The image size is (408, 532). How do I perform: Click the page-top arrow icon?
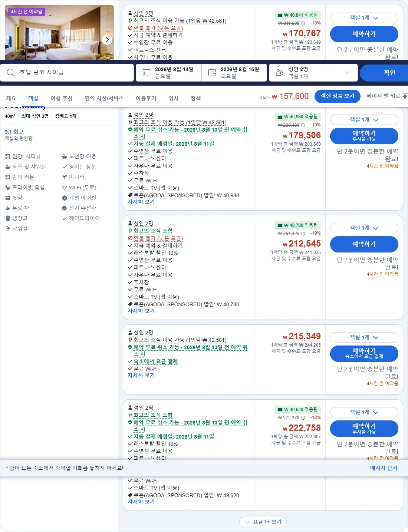pyautogui.click(x=405, y=96)
